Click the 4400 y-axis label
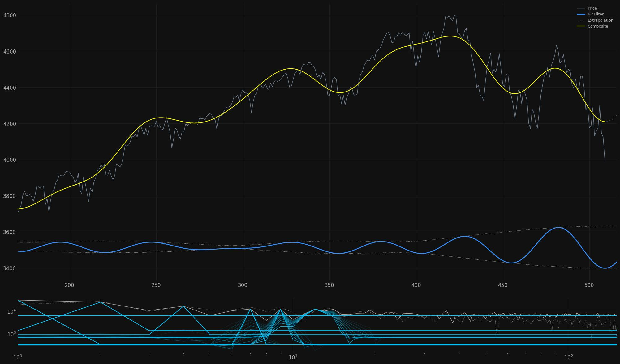Image resolution: width=620 pixels, height=364 pixels. click(10, 88)
